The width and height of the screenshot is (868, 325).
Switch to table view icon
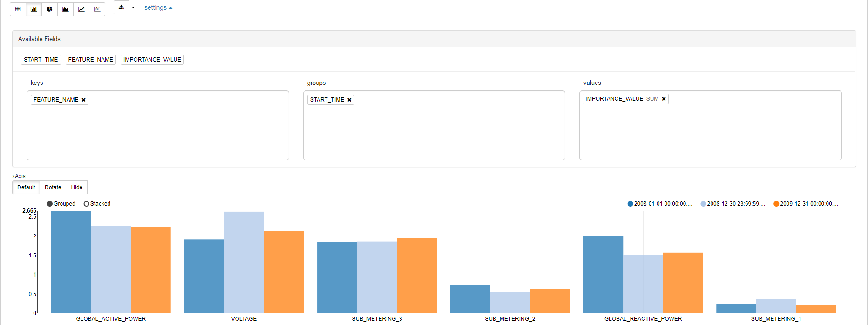pos(18,9)
